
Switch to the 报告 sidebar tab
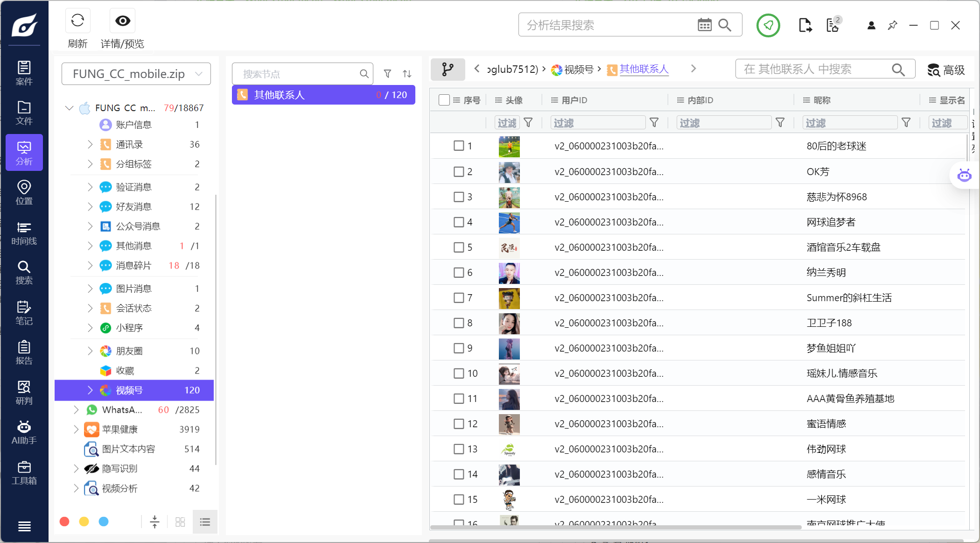click(24, 353)
